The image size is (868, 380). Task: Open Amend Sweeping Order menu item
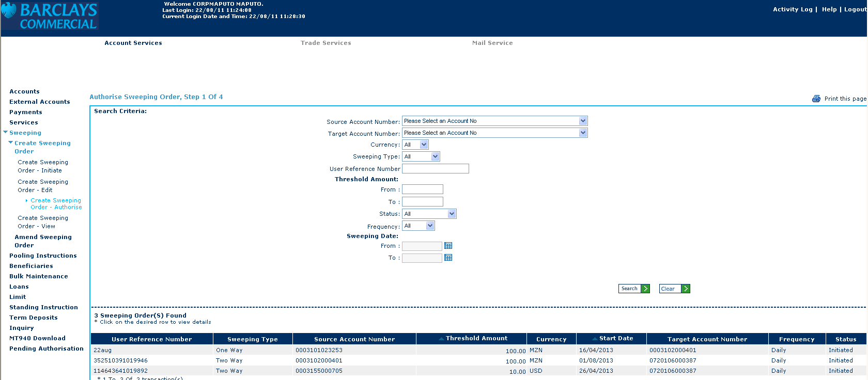click(x=43, y=241)
